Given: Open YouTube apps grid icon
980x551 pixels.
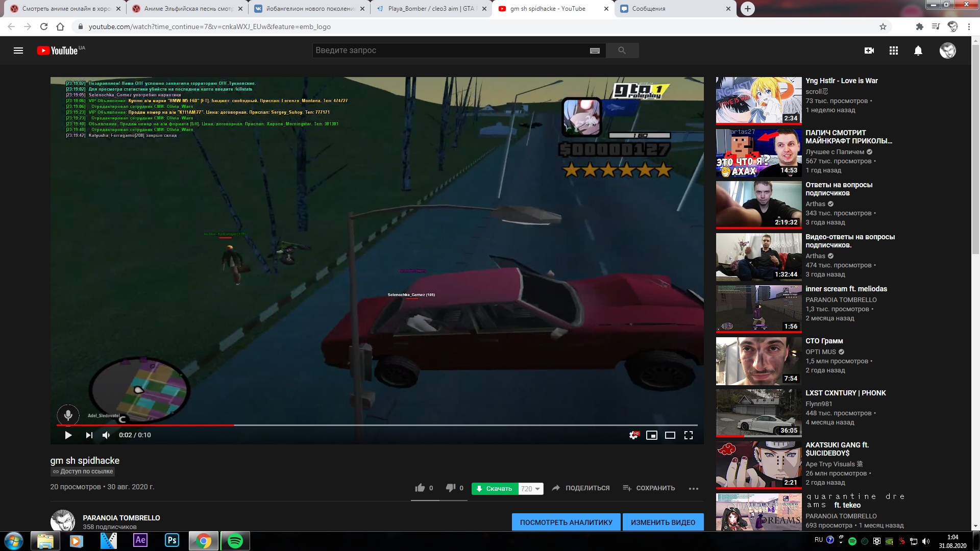Looking at the screenshot, I should (894, 51).
